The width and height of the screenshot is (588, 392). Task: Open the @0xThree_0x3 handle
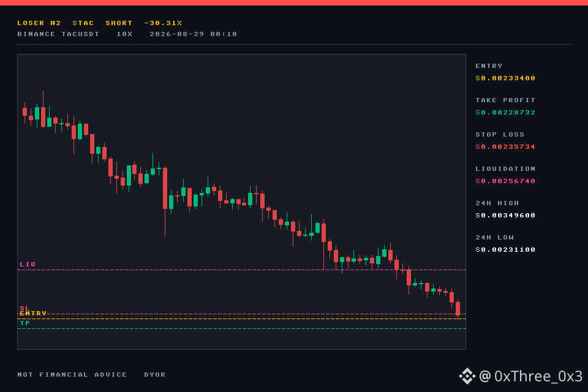point(530,376)
